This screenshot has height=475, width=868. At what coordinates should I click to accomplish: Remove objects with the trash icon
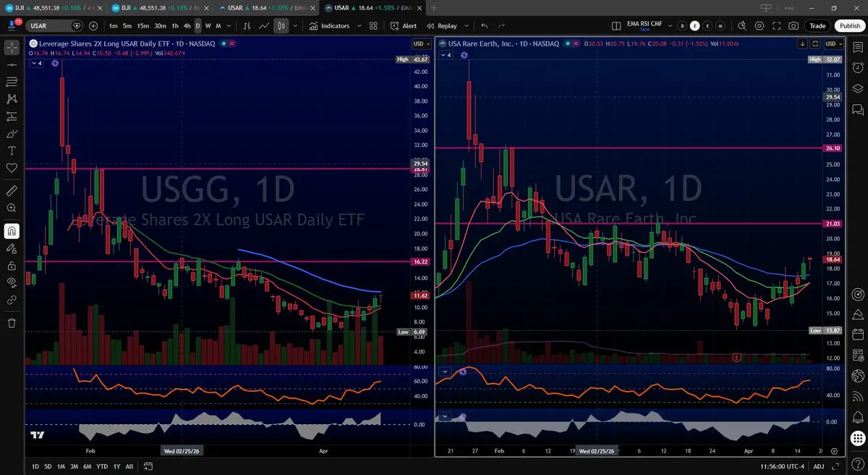coord(12,323)
